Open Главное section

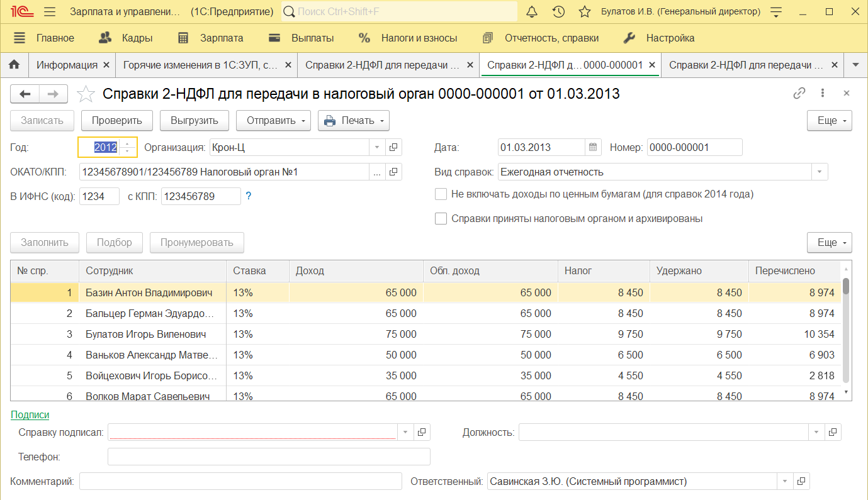pyautogui.click(x=44, y=38)
